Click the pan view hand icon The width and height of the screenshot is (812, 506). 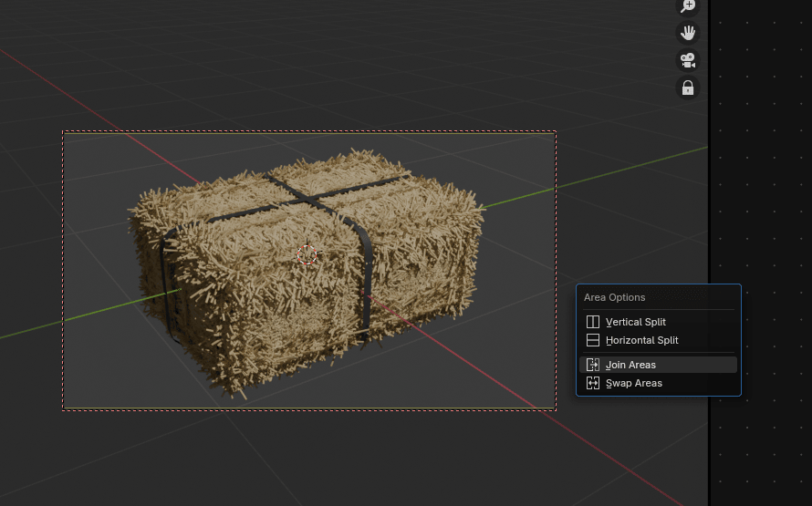688,33
